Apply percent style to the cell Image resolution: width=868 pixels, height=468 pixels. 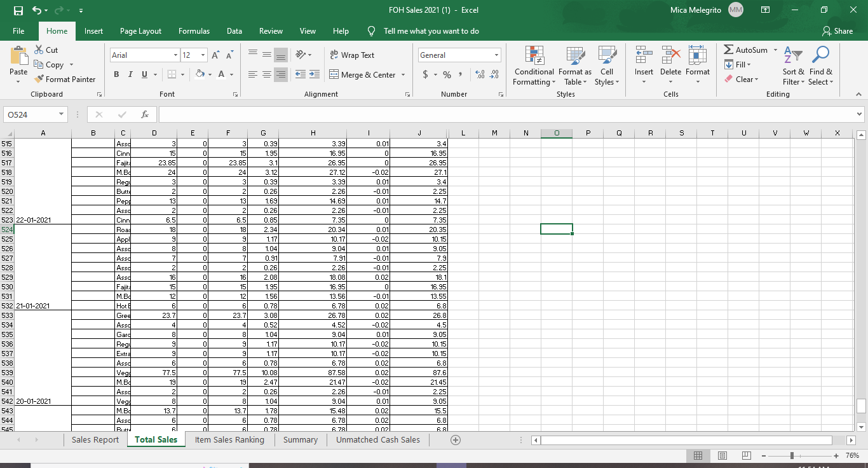447,75
